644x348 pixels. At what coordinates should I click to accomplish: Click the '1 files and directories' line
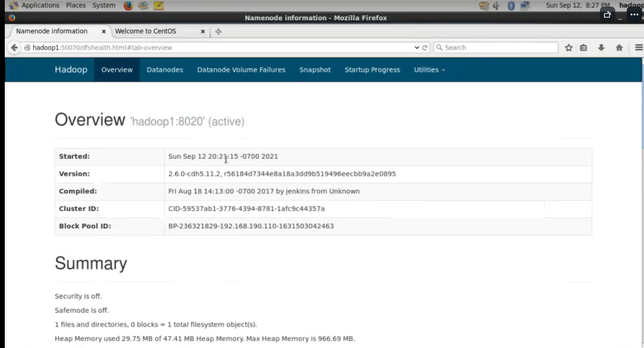(x=156, y=325)
